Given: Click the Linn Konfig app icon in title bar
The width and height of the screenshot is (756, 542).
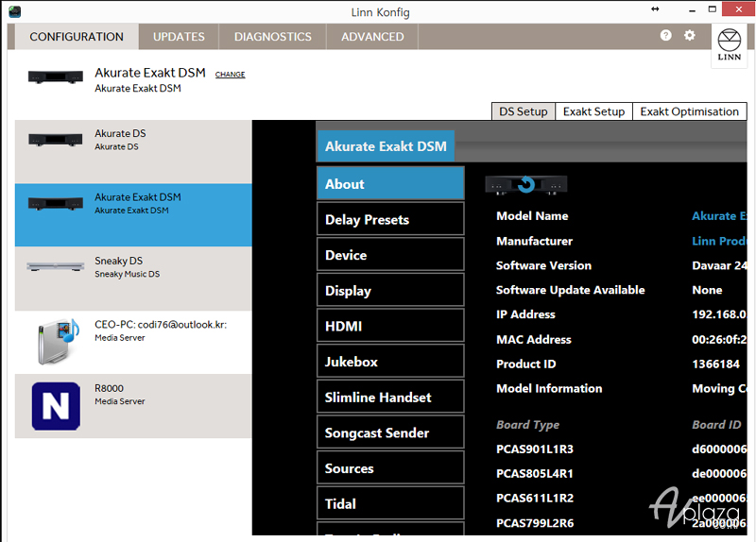Looking at the screenshot, I should tap(14, 11).
